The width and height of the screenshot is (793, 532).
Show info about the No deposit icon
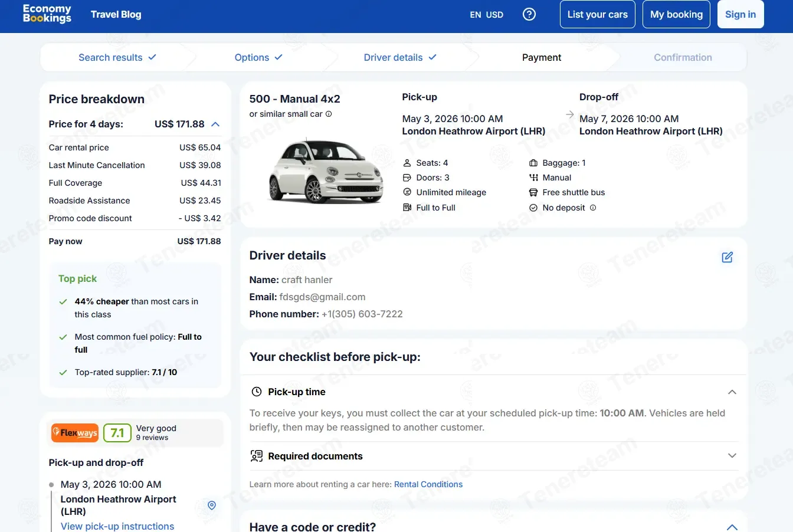click(593, 208)
